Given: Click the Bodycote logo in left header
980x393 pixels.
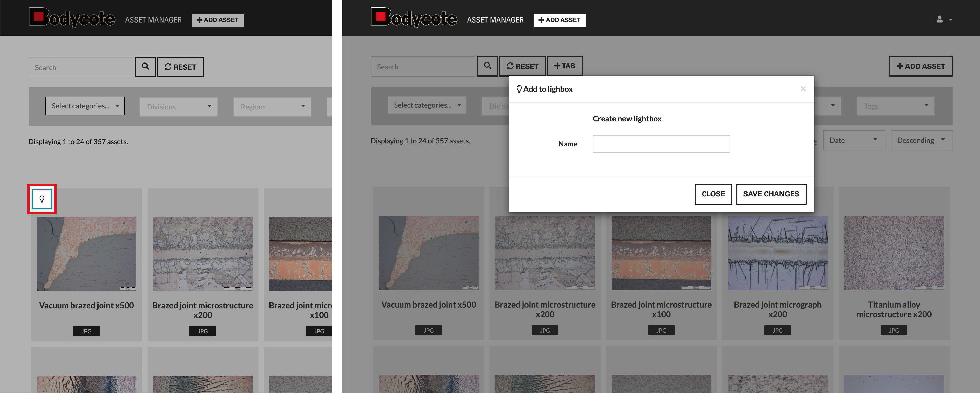Looking at the screenshot, I should (x=72, y=18).
